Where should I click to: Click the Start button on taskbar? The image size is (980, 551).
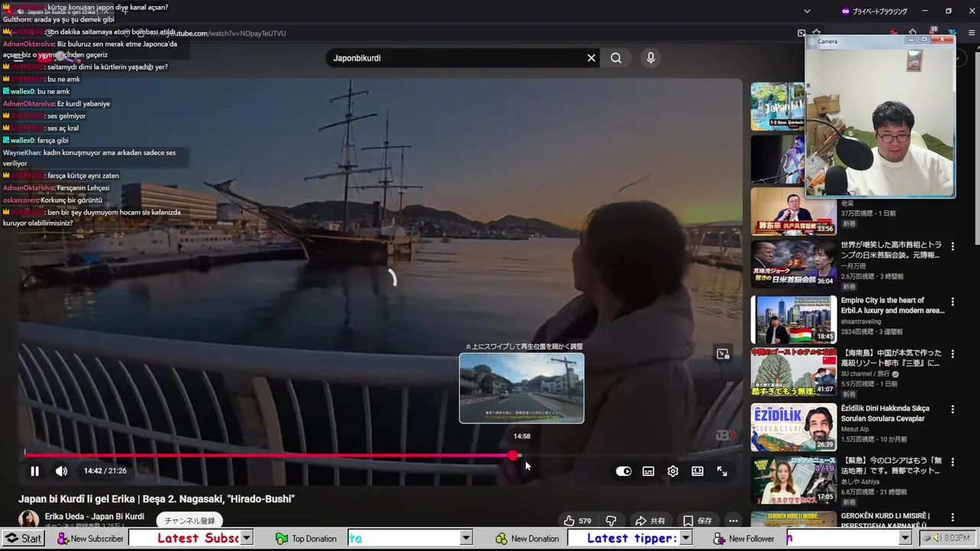(x=24, y=539)
